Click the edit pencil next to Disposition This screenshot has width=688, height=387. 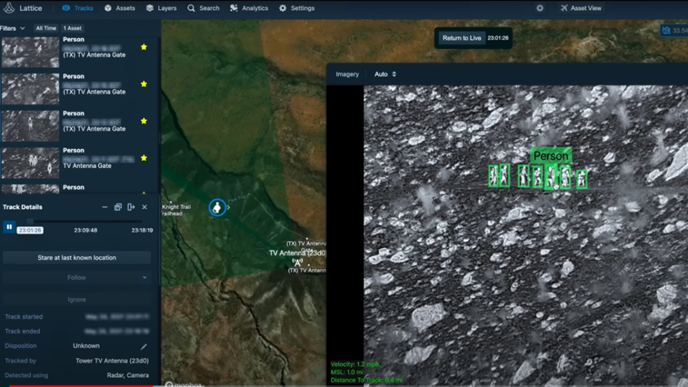tap(143, 347)
